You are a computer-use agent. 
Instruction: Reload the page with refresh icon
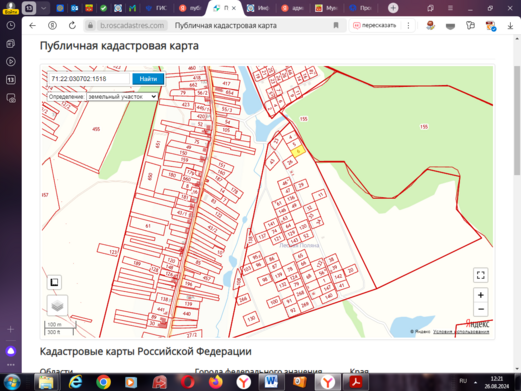point(72,25)
